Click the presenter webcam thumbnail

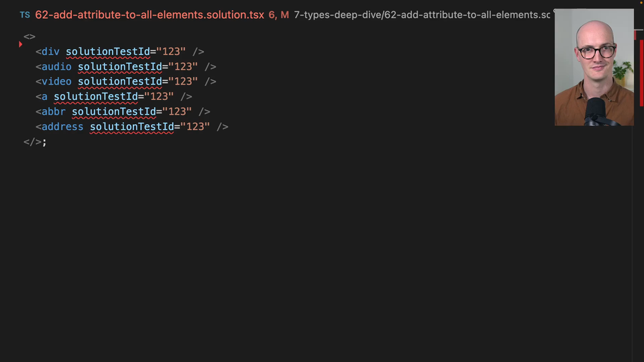click(x=594, y=67)
